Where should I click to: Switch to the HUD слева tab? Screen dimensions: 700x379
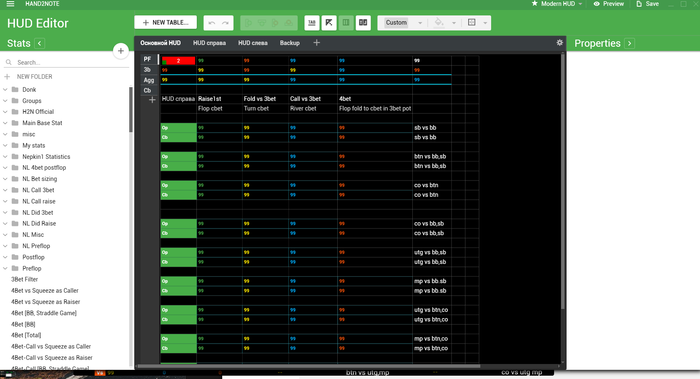(x=253, y=43)
